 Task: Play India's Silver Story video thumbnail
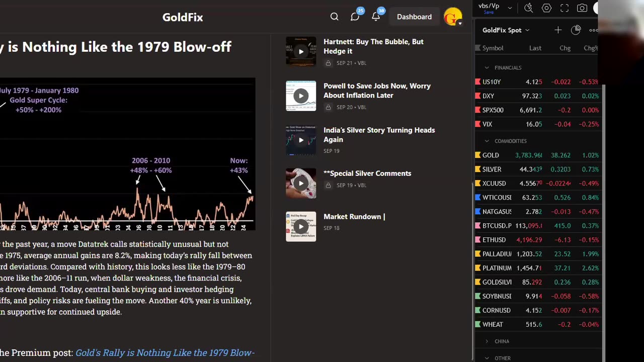tap(301, 140)
